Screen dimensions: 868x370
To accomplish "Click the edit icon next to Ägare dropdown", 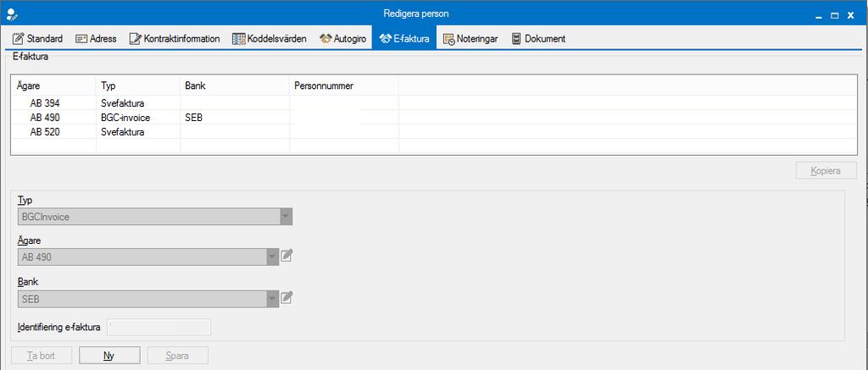I will tap(287, 256).
